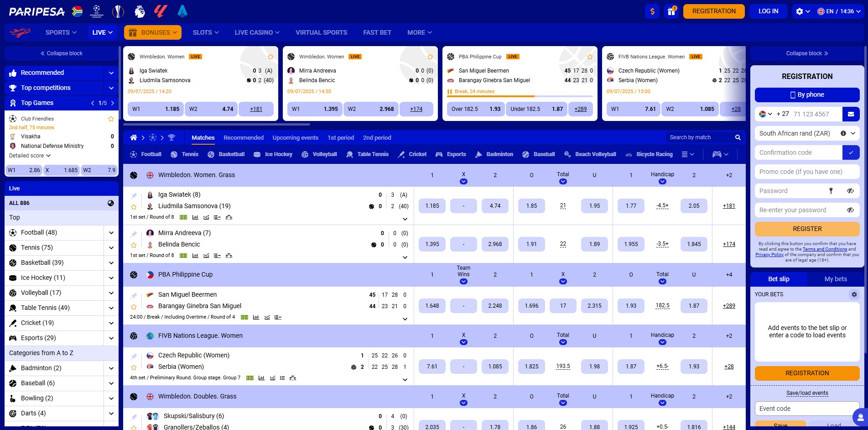868x430 pixels.
Task: Click the REGISTER button
Action: (807, 229)
